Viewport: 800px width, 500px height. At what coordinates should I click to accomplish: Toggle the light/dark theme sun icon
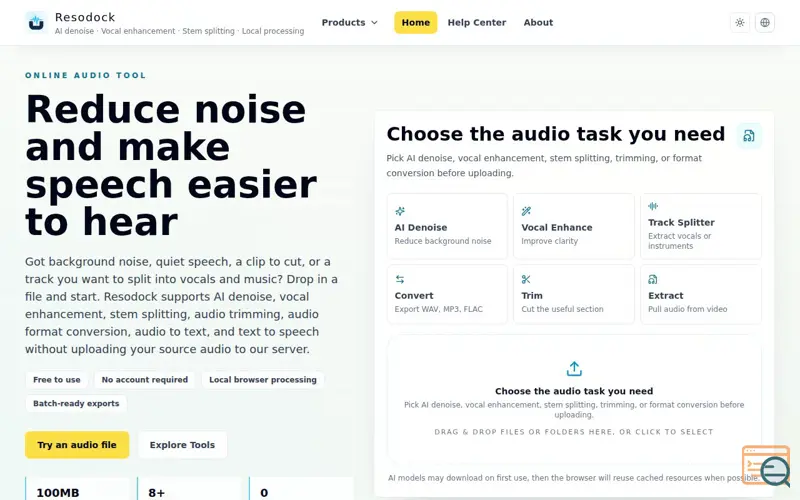click(740, 22)
